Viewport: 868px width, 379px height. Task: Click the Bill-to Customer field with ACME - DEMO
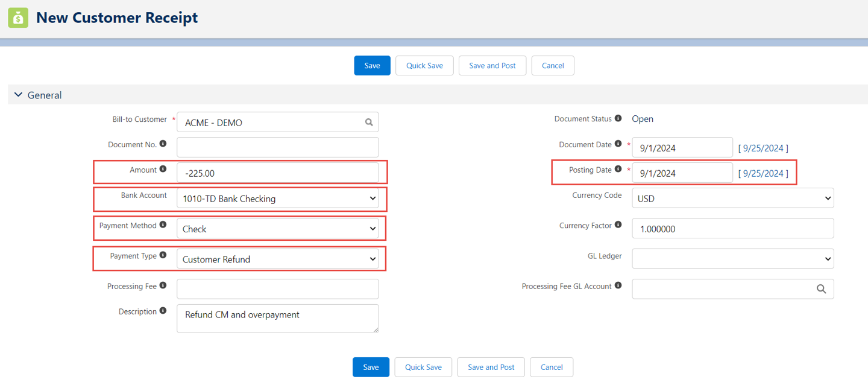click(x=278, y=123)
